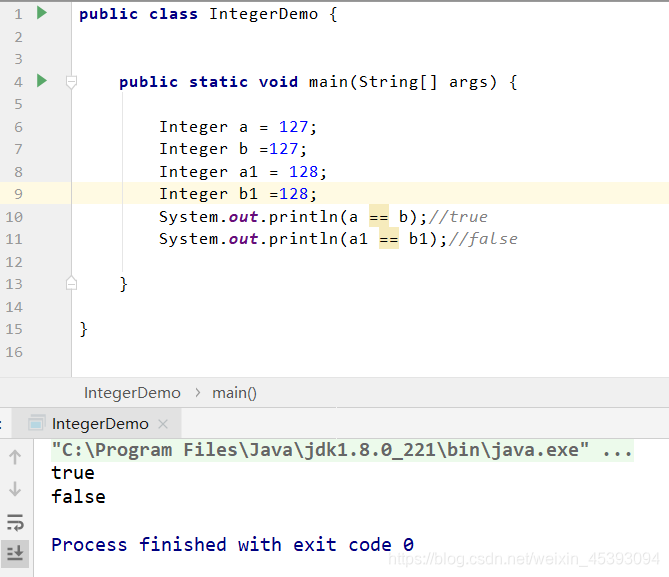Click the 'true' line in the console output
This screenshot has height=577, width=669.
click(x=73, y=473)
